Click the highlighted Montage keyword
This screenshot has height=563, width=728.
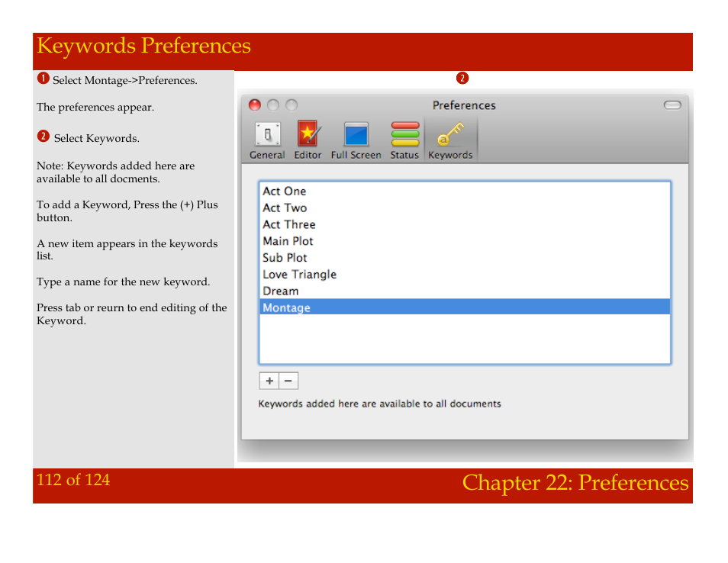pos(465,307)
